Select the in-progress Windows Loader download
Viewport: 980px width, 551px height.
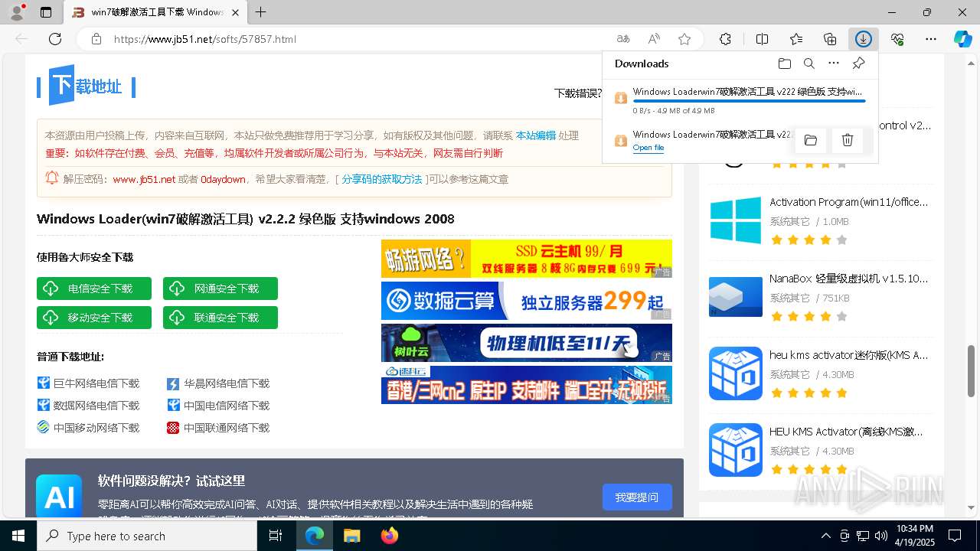point(740,99)
